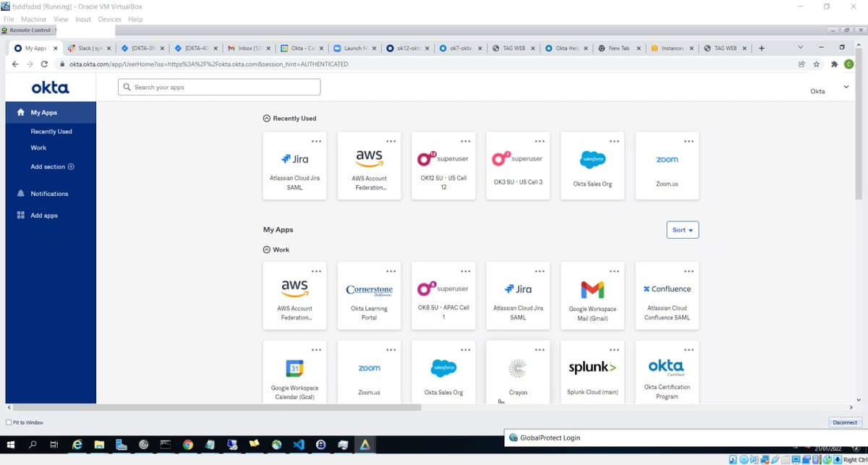The image size is (868, 465).
Task: Launch Visual Studio Code from the taskbar
Action: (298, 444)
